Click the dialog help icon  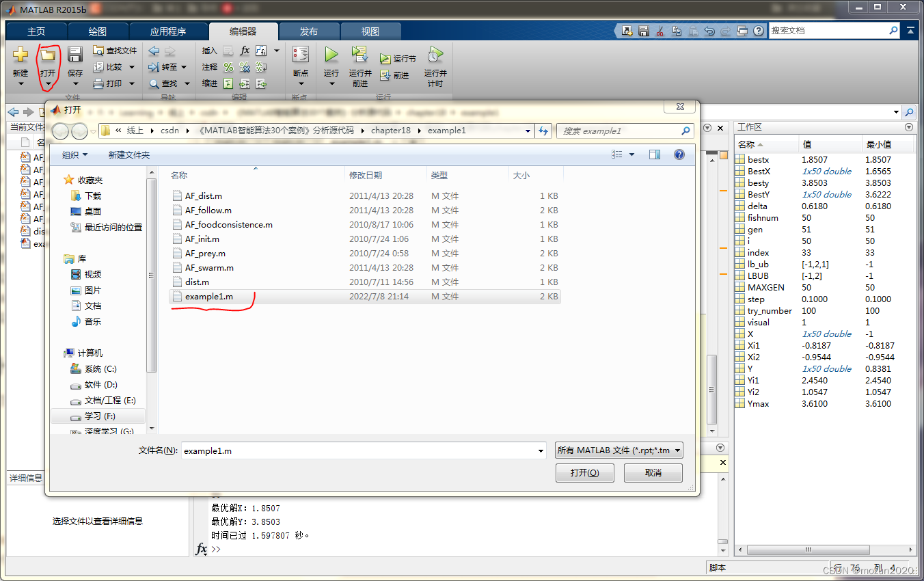pyautogui.click(x=679, y=154)
